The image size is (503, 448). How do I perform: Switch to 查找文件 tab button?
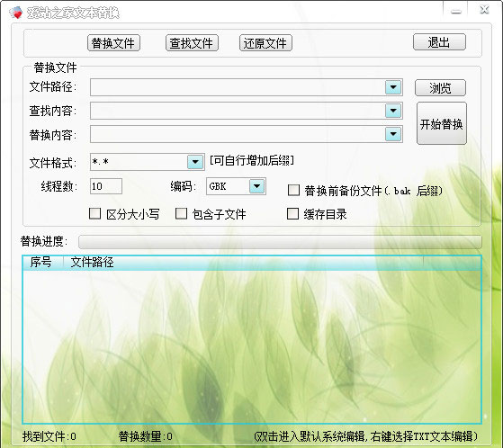click(x=192, y=42)
